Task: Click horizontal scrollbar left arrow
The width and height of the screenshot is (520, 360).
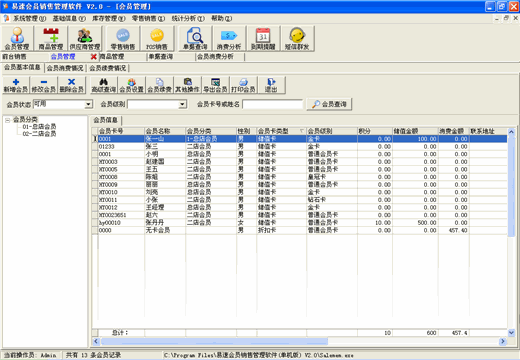Action: tap(96, 341)
